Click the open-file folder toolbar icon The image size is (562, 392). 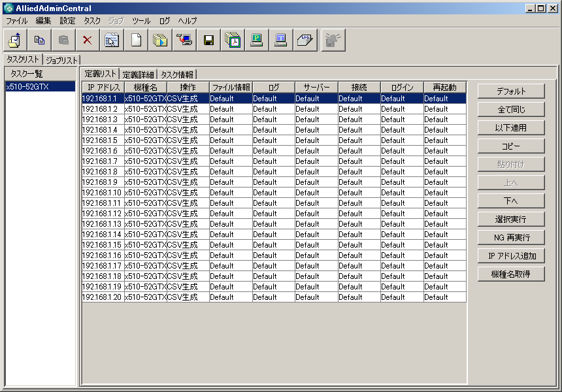(x=15, y=40)
